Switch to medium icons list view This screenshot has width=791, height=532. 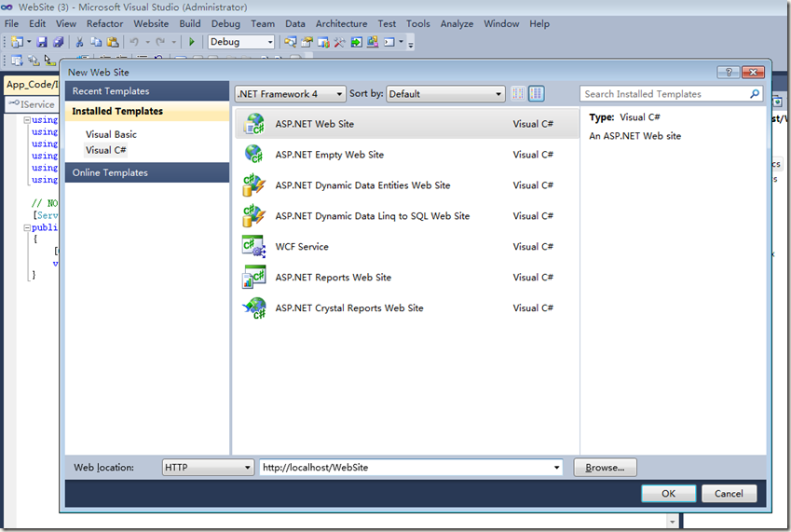click(536, 94)
